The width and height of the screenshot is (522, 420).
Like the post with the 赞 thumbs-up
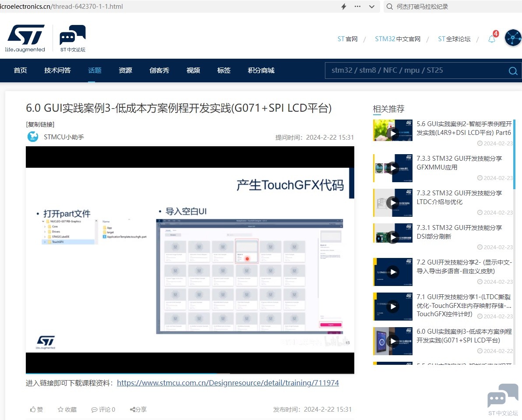click(37, 409)
